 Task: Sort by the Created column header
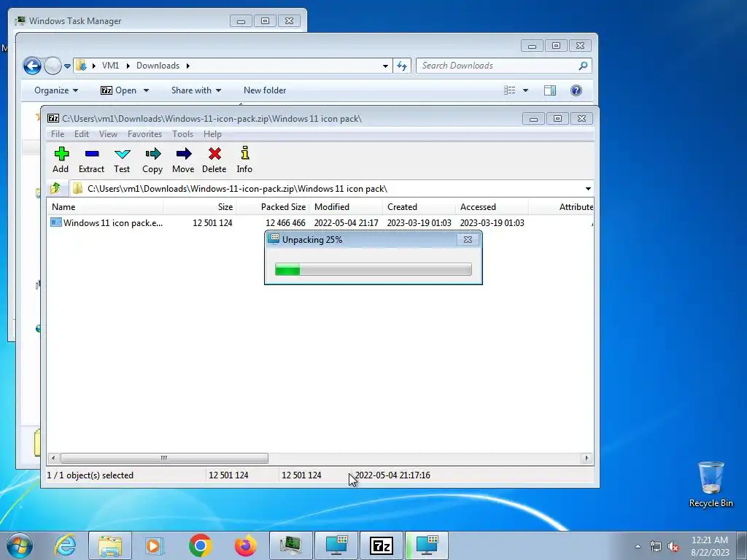point(419,207)
